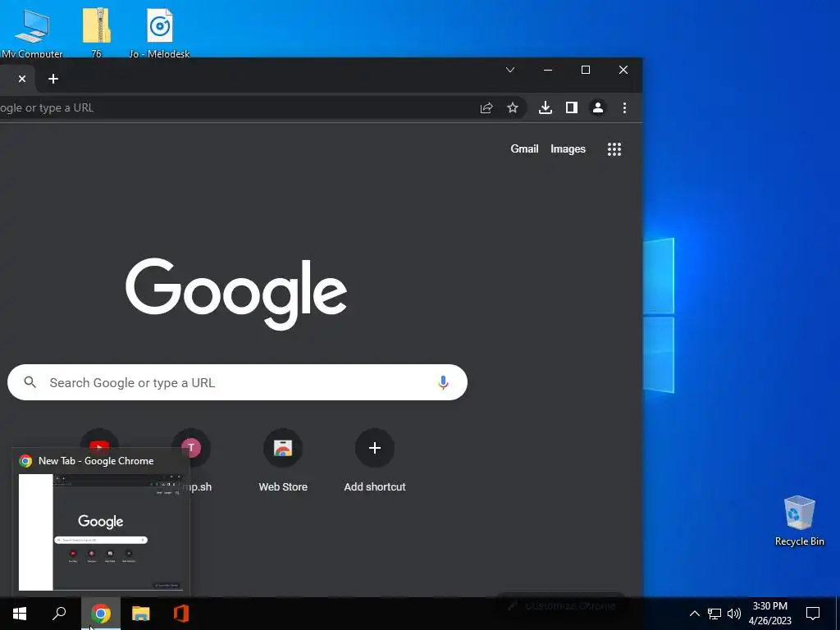Click the share this page icon
840x630 pixels.
coord(486,107)
